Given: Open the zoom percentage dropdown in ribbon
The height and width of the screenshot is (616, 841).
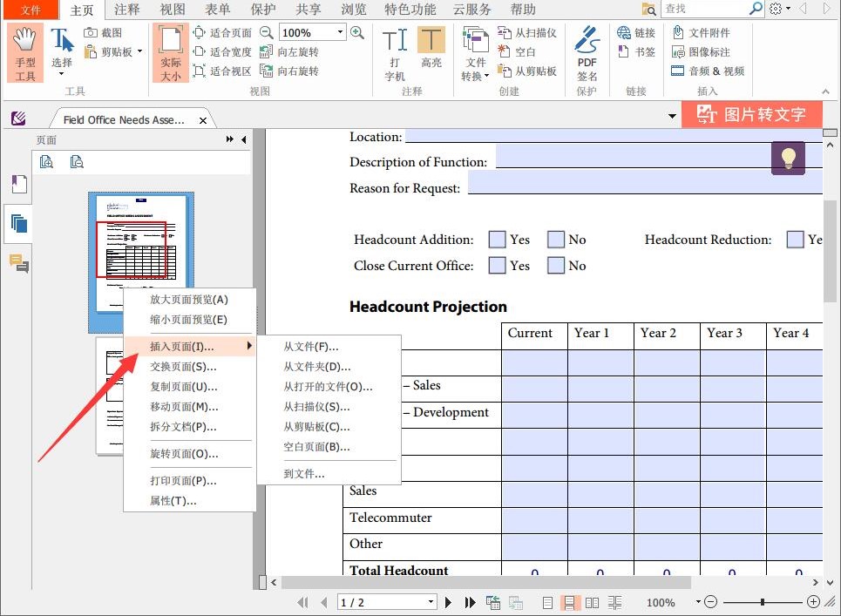Looking at the screenshot, I should click(340, 32).
